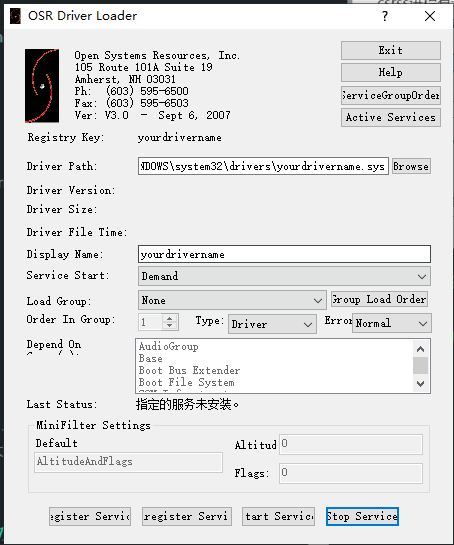Open the Error Normal dropdown
Image resolution: width=454 pixels, height=545 pixels.
tap(392, 324)
